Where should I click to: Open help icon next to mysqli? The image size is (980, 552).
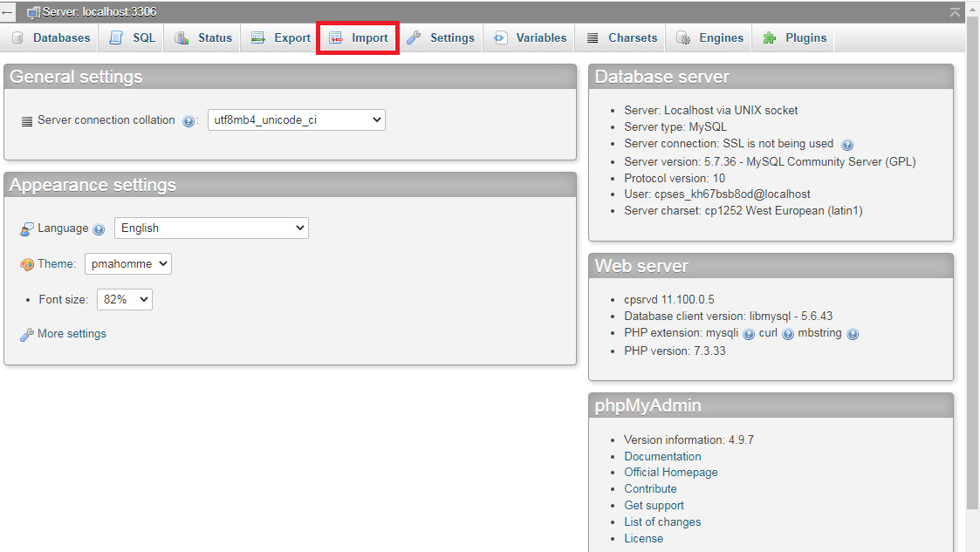[749, 334]
